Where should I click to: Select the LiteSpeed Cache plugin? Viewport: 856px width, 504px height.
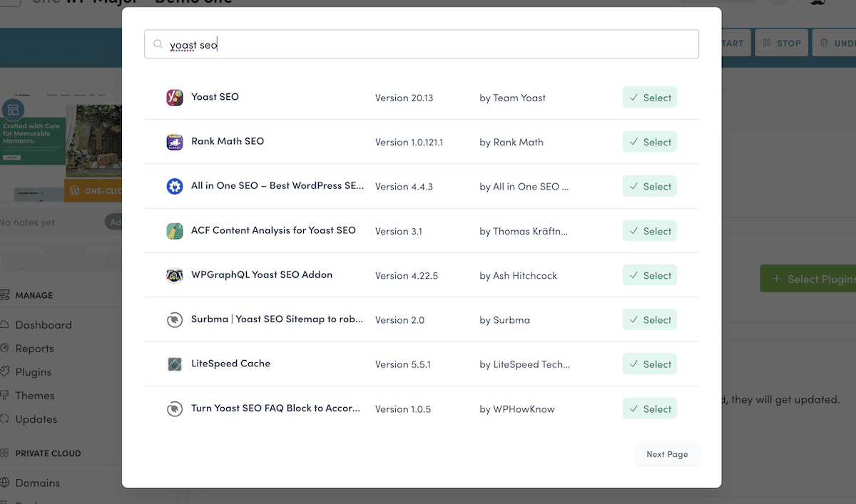point(649,364)
